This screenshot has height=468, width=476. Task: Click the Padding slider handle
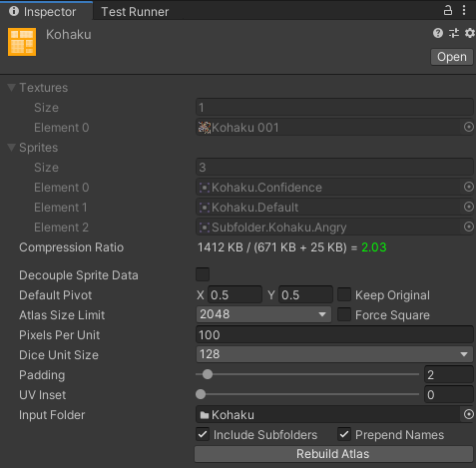tap(208, 374)
